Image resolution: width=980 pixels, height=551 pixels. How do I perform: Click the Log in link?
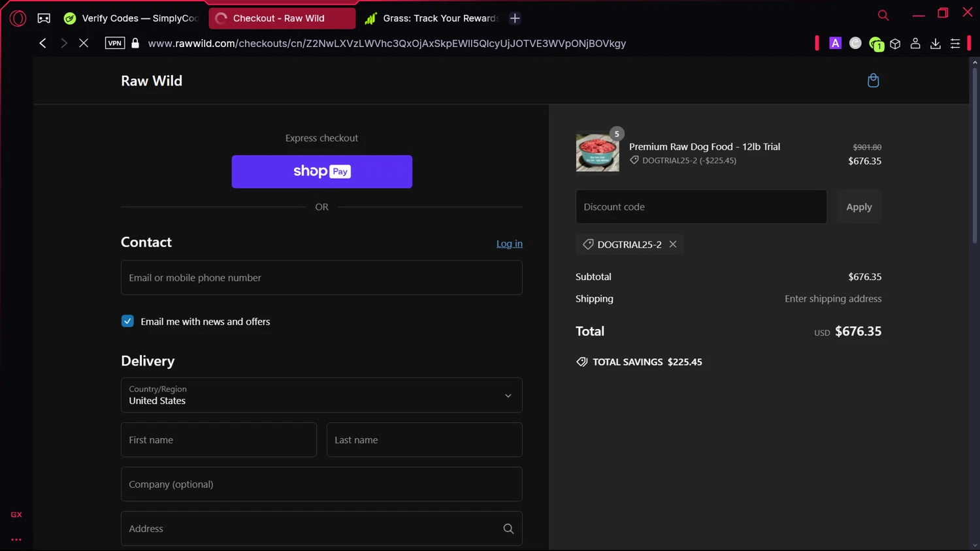click(x=509, y=244)
